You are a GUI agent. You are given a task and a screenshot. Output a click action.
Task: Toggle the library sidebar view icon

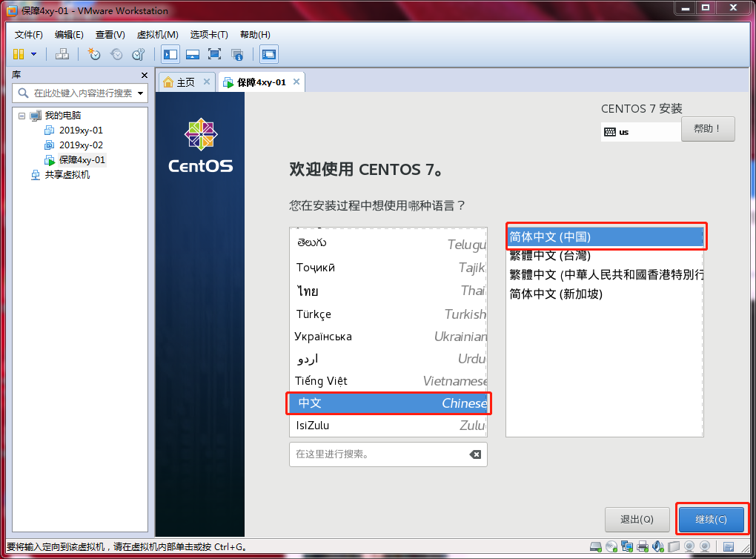(x=170, y=54)
